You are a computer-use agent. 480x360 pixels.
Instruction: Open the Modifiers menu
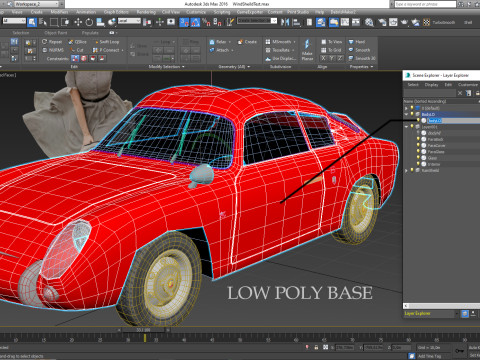[59, 12]
